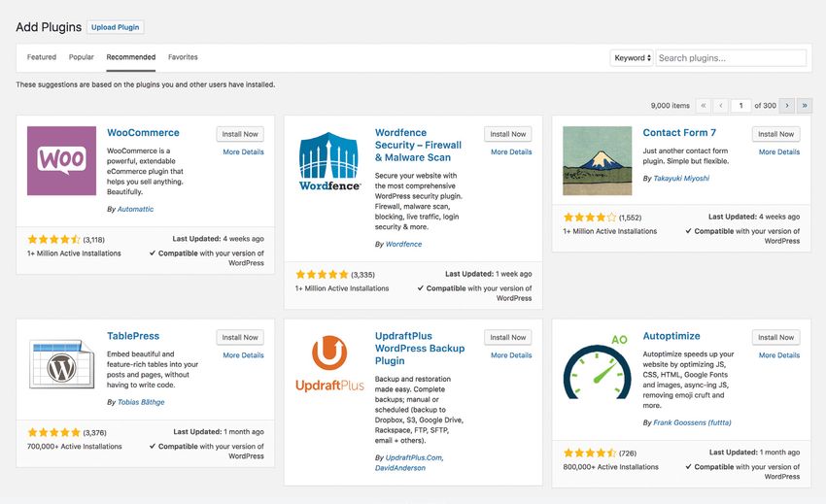Open author DavidAnderson link
This screenshot has height=504, width=826.
click(400, 468)
